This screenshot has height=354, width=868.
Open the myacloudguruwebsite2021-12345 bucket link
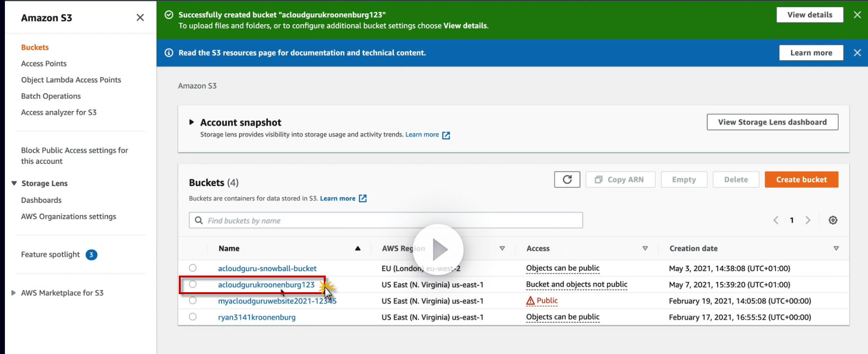[x=277, y=301]
